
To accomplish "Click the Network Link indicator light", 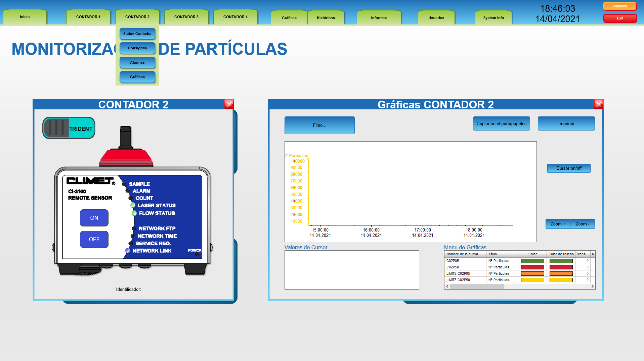I will pos(128,251).
